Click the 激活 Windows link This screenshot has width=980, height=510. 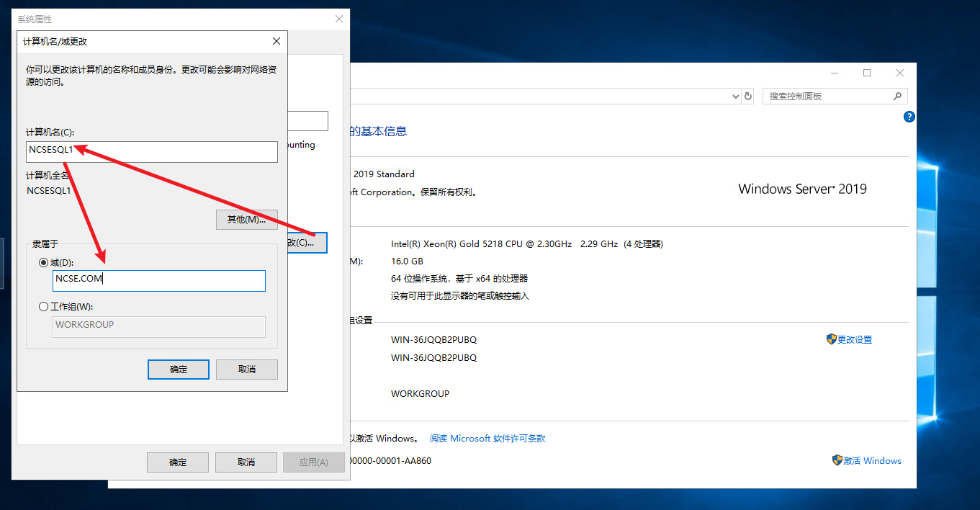[x=873, y=460]
